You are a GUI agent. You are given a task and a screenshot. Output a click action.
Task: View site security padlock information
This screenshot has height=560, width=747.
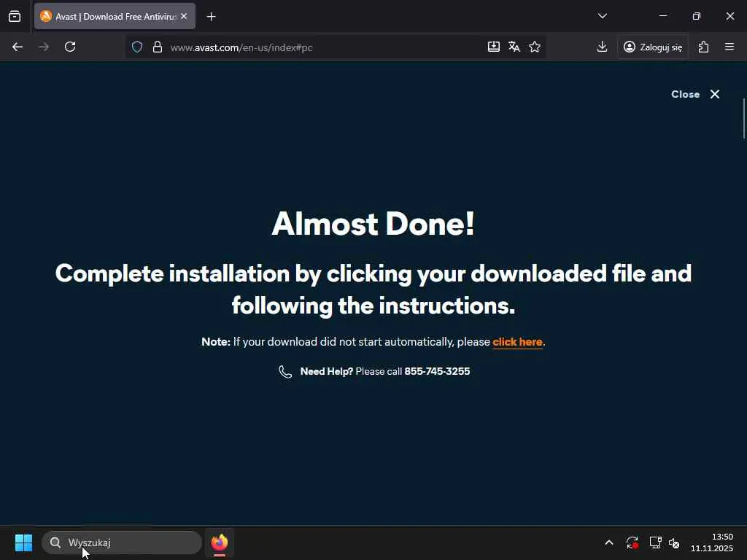point(158,47)
